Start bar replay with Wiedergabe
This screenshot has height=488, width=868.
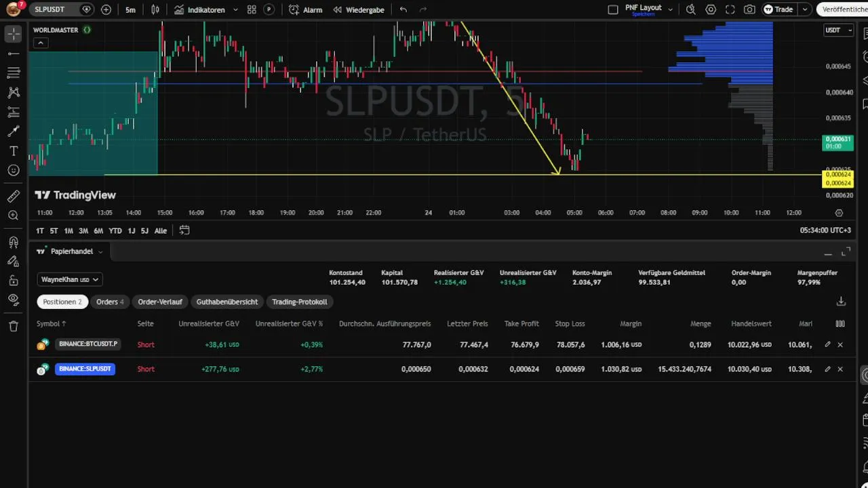[359, 9]
